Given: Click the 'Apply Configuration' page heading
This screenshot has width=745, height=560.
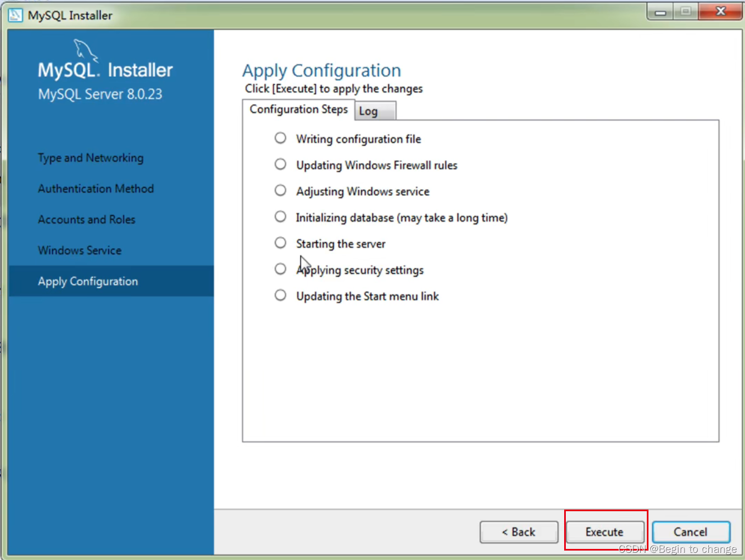Looking at the screenshot, I should coord(322,70).
